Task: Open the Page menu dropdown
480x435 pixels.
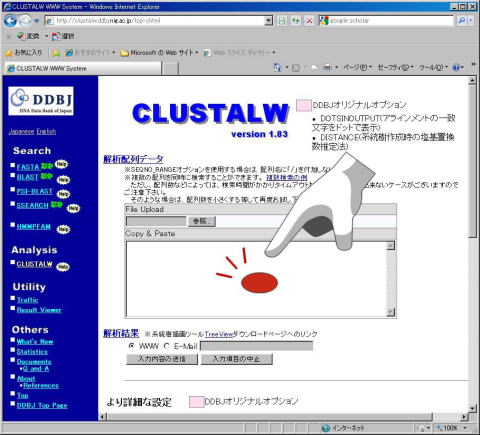Action: pos(357,67)
